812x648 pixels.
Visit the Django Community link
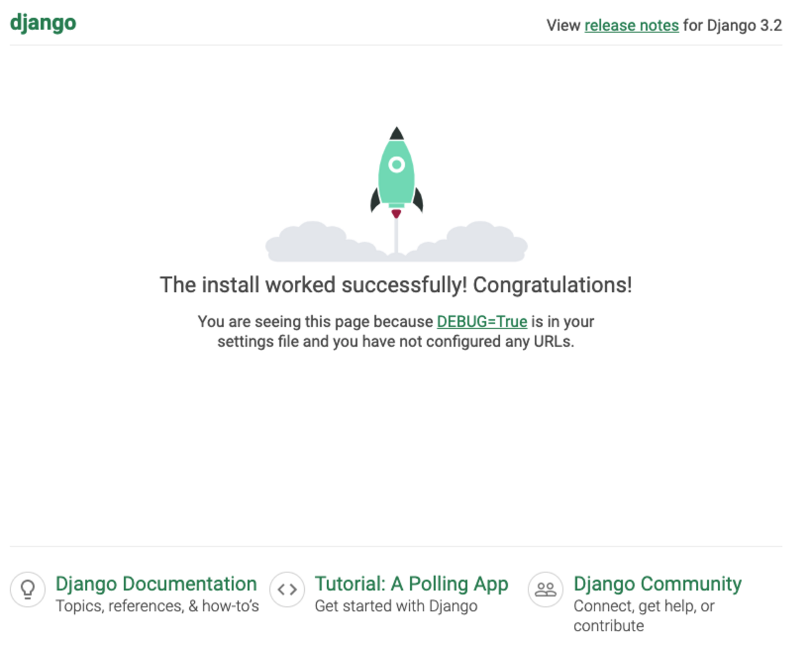pos(658,584)
